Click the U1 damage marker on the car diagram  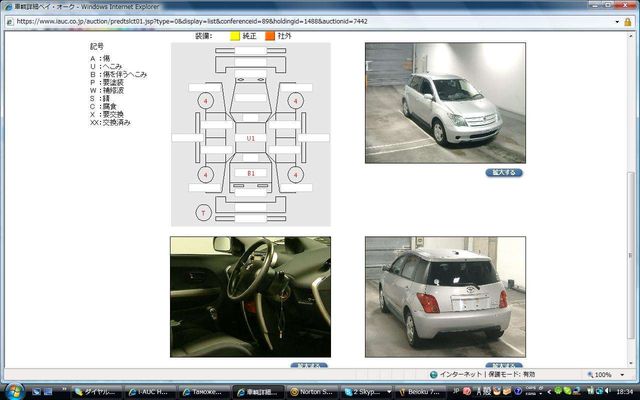(x=251, y=137)
